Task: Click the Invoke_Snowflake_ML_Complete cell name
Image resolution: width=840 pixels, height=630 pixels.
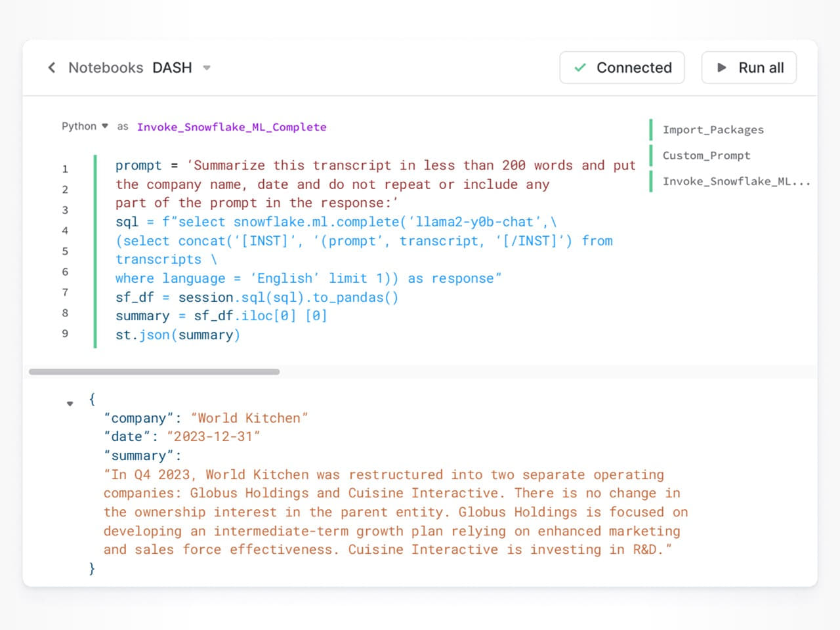Action: (x=231, y=127)
